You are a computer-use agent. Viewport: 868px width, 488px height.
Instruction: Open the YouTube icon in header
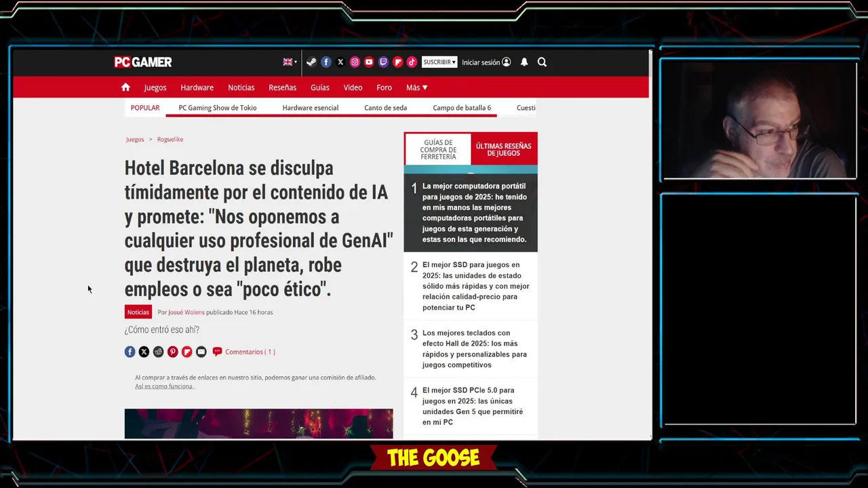coord(369,62)
